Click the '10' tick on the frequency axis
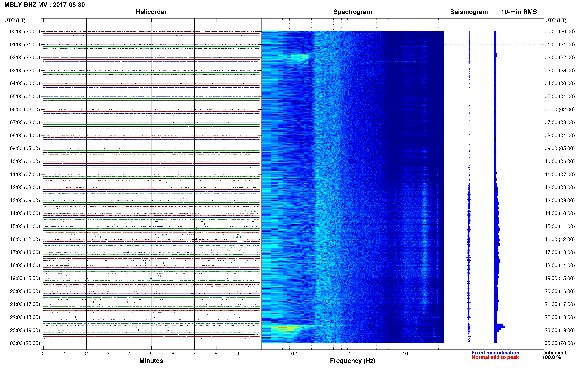 (x=405, y=354)
